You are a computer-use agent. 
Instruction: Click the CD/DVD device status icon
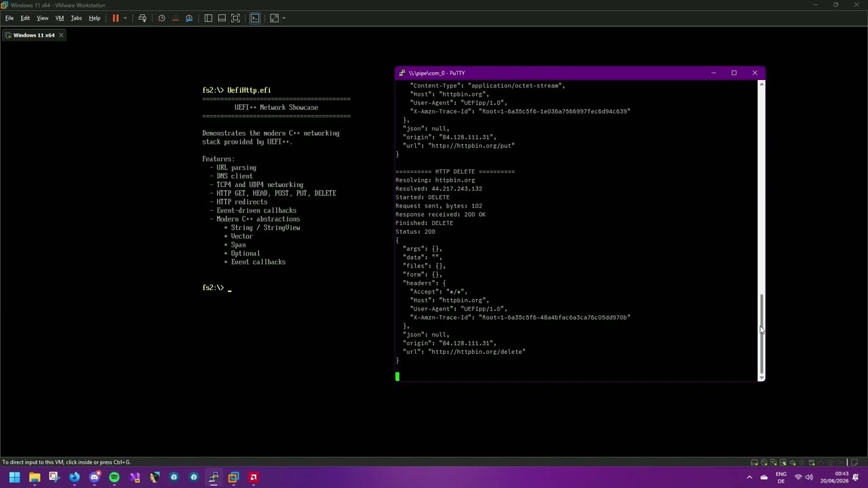[x=764, y=462]
